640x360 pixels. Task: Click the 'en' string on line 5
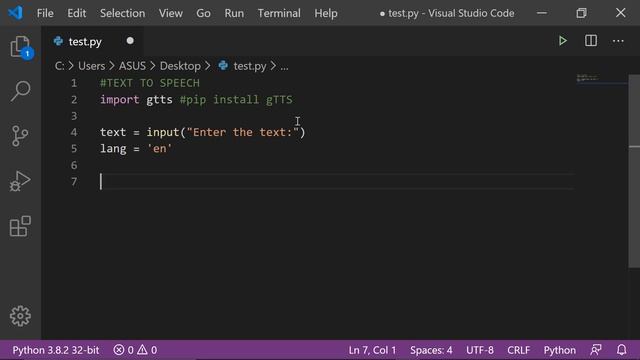[x=160, y=149]
